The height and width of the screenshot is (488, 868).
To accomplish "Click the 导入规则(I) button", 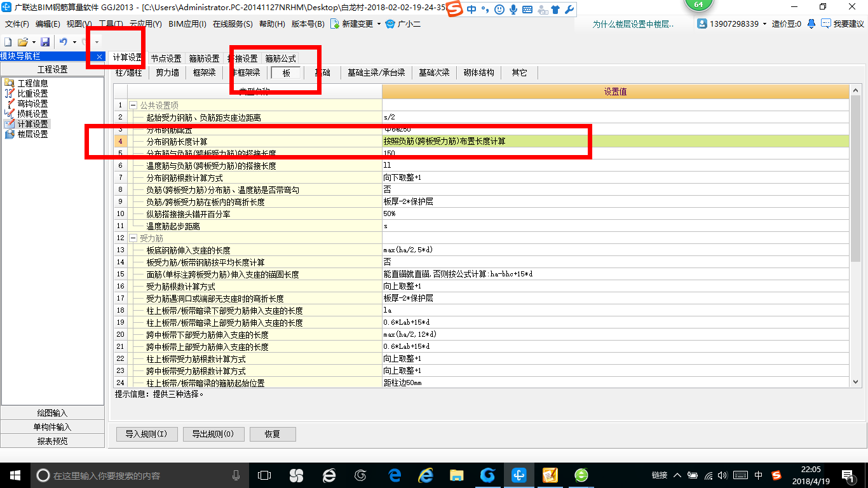I will click(146, 435).
